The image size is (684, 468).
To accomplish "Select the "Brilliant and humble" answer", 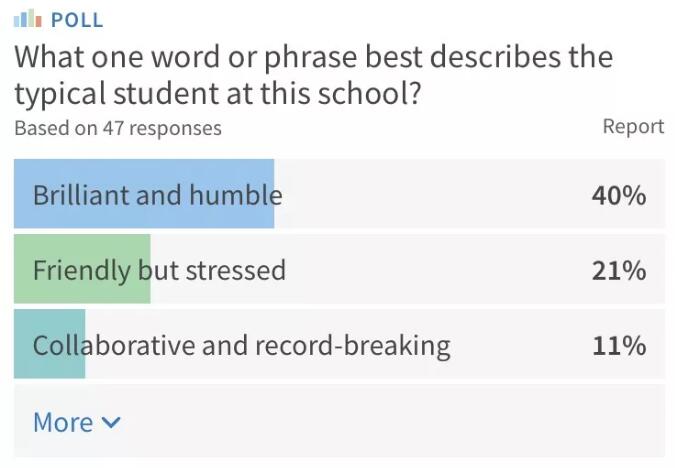I will pyautogui.click(x=157, y=194).
